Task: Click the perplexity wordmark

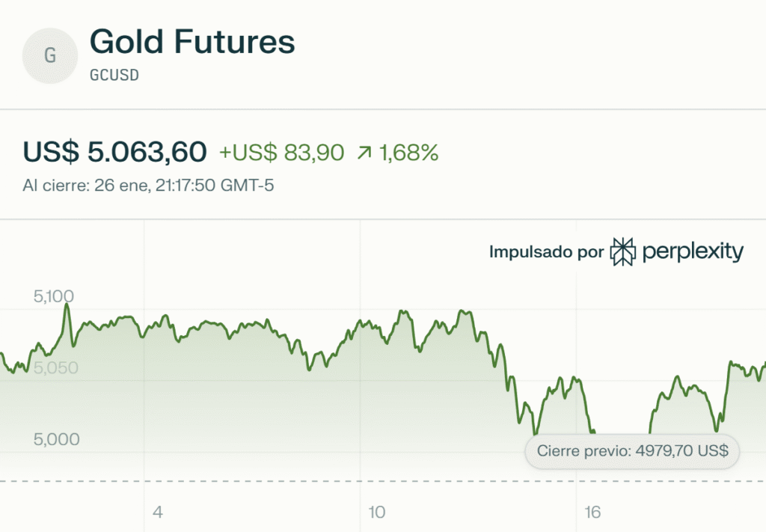Action: pos(693,253)
